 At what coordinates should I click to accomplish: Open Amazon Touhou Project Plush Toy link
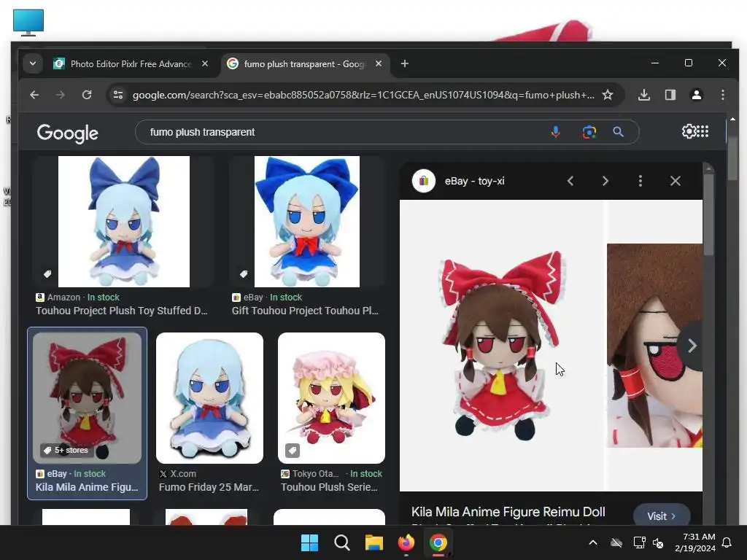pyautogui.click(x=122, y=311)
